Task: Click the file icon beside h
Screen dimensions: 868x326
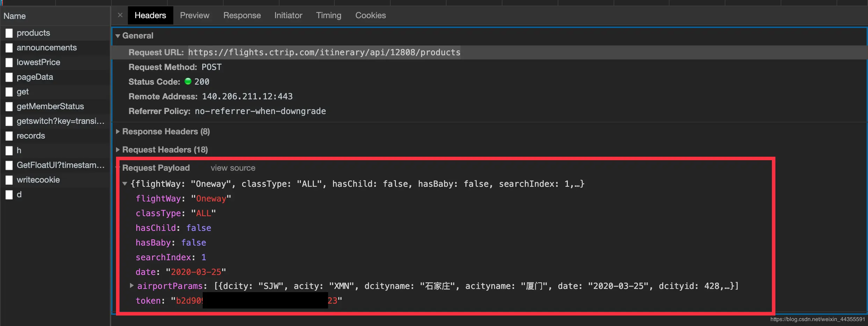Action: (9, 151)
